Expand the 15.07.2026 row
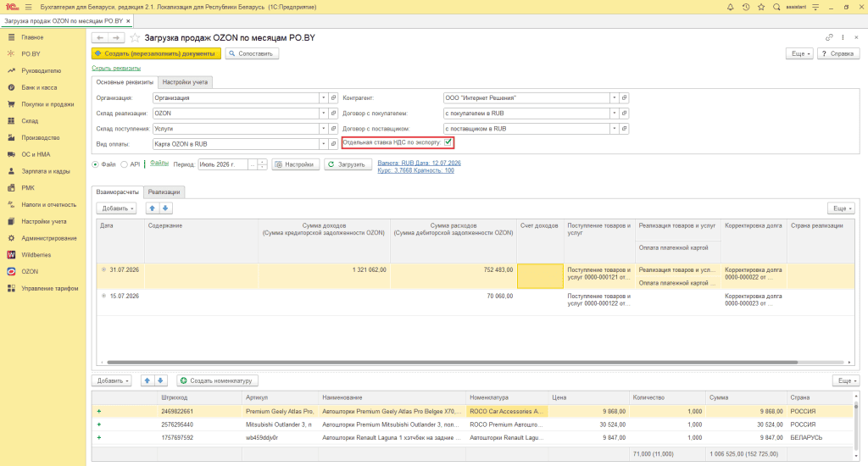 coord(103,296)
